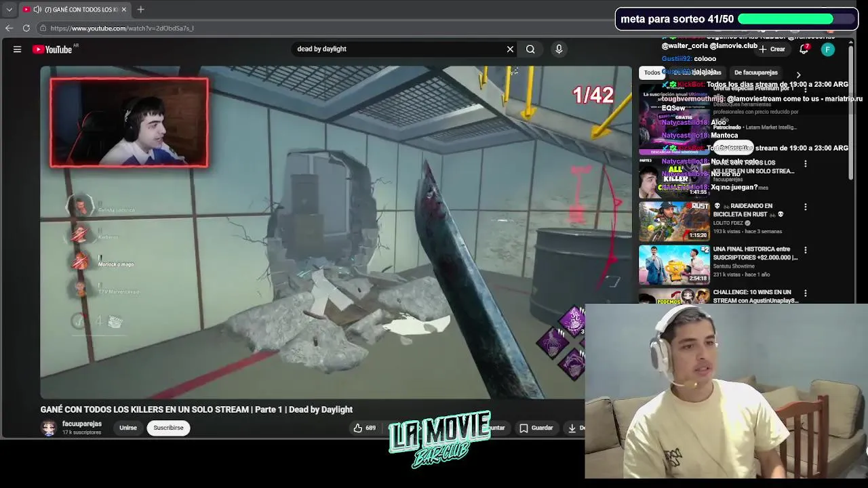Viewport: 868px width, 488px height.
Task: Click the Santutu Showtime channel name
Action: (x=734, y=266)
